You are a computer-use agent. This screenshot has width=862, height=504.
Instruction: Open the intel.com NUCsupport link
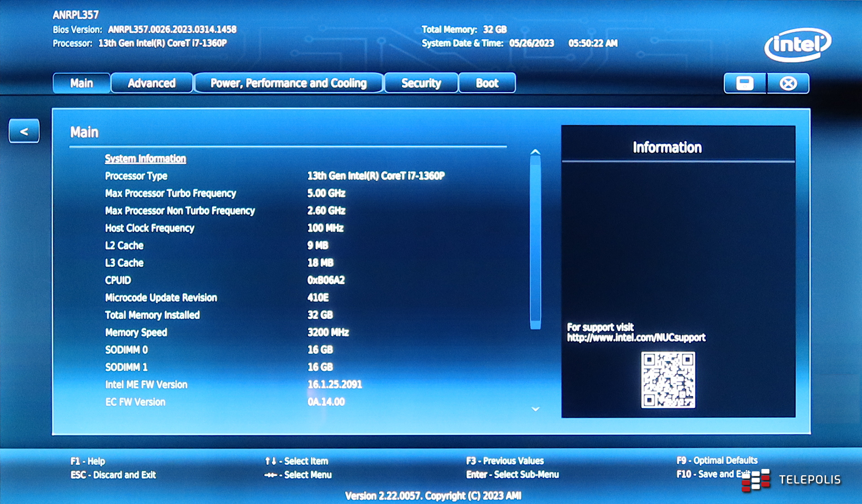click(x=636, y=337)
